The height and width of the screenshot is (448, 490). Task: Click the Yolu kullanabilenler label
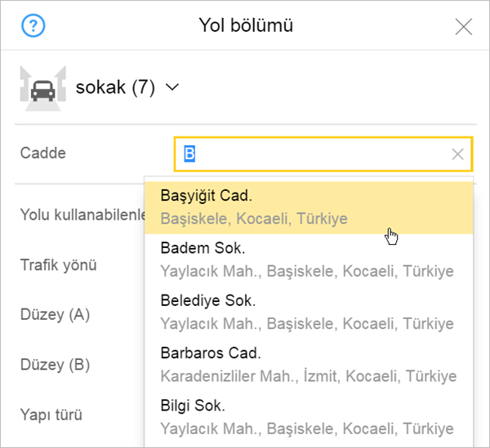coord(82,215)
